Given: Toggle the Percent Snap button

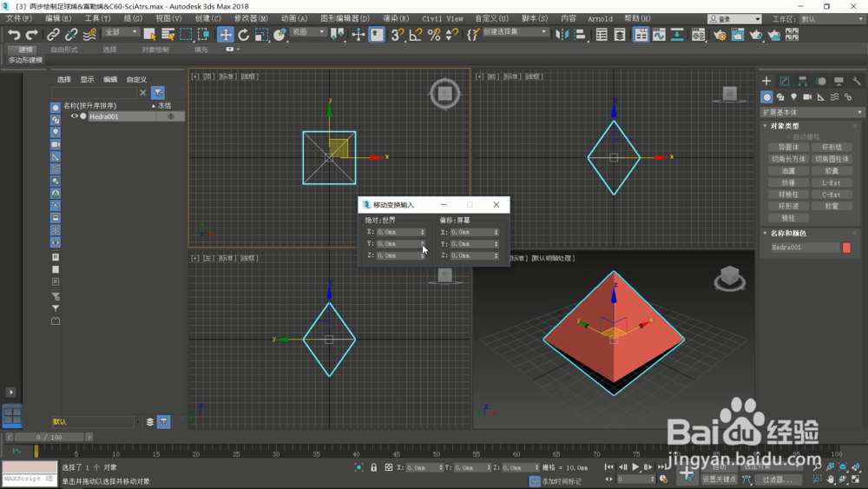Looking at the screenshot, I should point(434,35).
